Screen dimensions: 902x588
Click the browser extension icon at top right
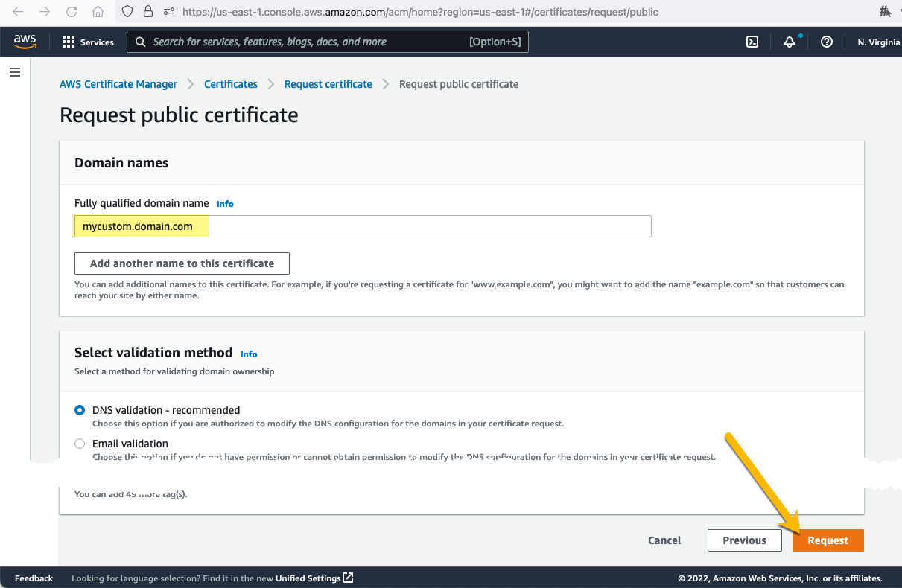click(x=886, y=12)
